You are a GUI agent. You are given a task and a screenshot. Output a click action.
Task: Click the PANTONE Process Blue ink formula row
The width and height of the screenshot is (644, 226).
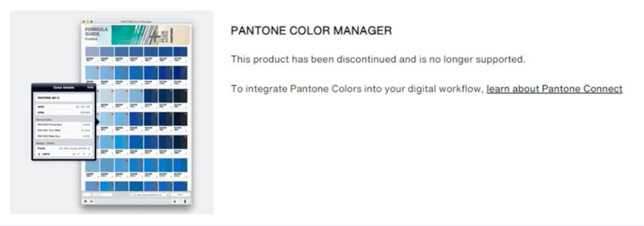[x=64, y=124]
